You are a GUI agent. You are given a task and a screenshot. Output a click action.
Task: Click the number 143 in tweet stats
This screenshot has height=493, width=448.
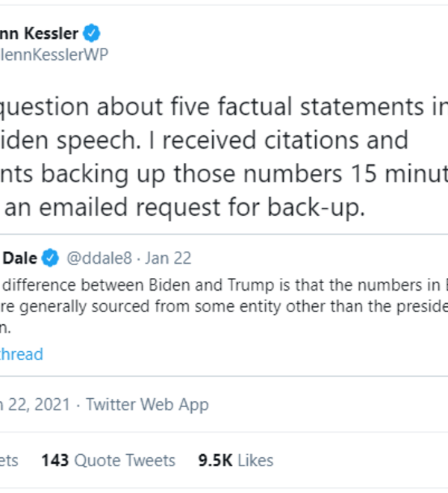click(x=55, y=460)
